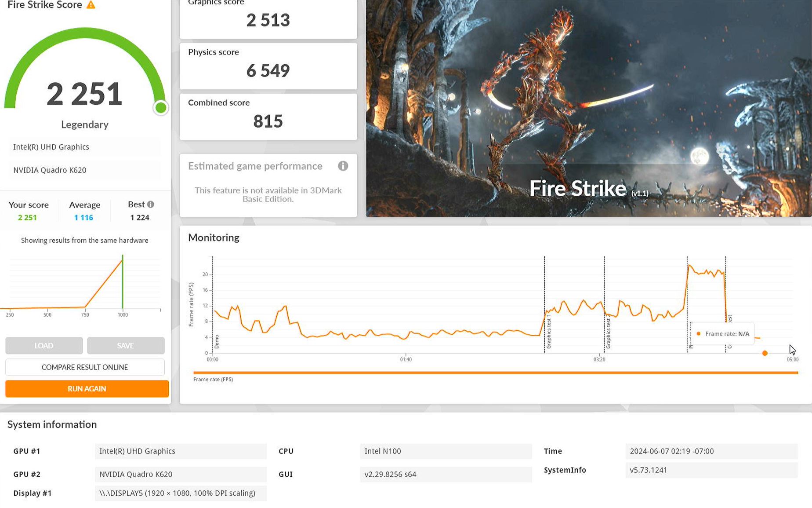
Task: Click the Graphics score value 2 513
Action: click(x=268, y=20)
